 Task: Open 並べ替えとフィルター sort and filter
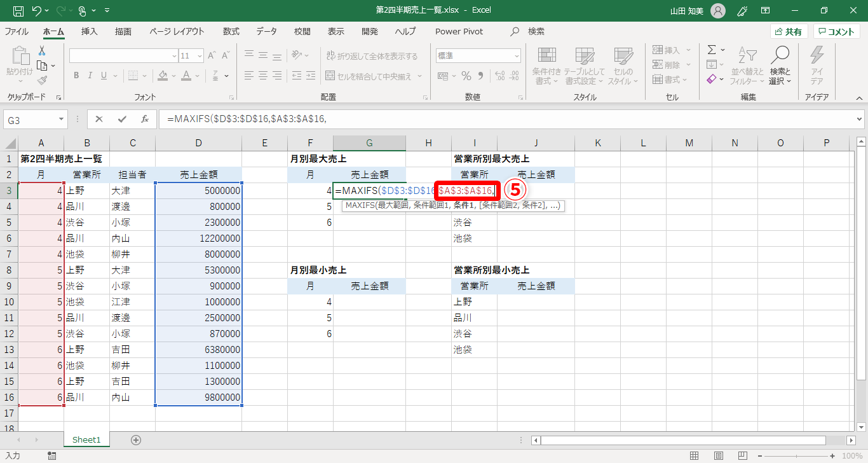point(747,66)
